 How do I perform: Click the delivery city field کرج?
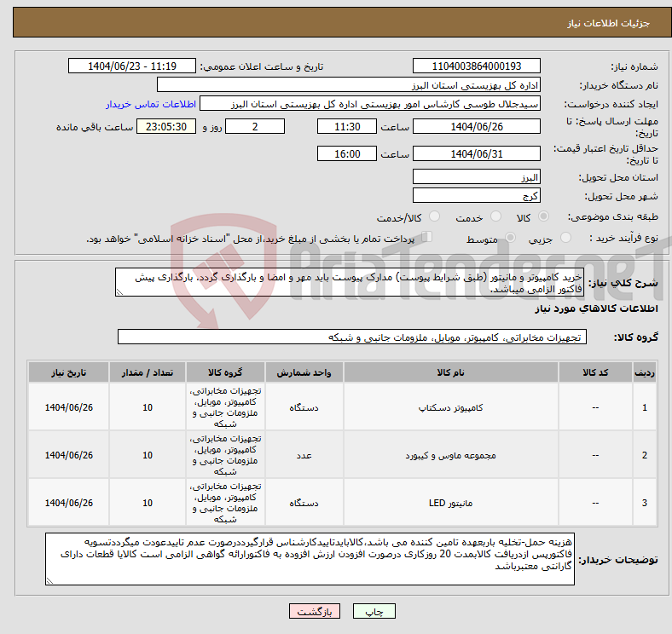click(x=476, y=195)
